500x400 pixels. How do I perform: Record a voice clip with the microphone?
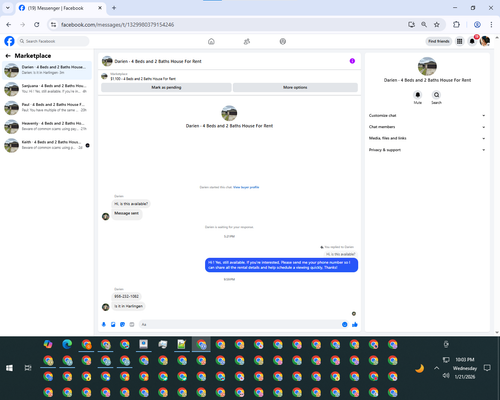click(x=104, y=324)
